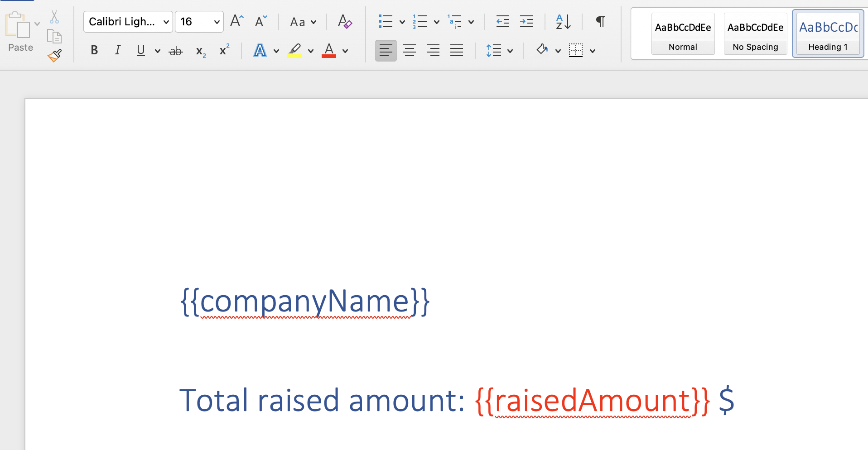Click the Copy icon
The height and width of the screenshot is (450, 868).
[x=54, y=36]
